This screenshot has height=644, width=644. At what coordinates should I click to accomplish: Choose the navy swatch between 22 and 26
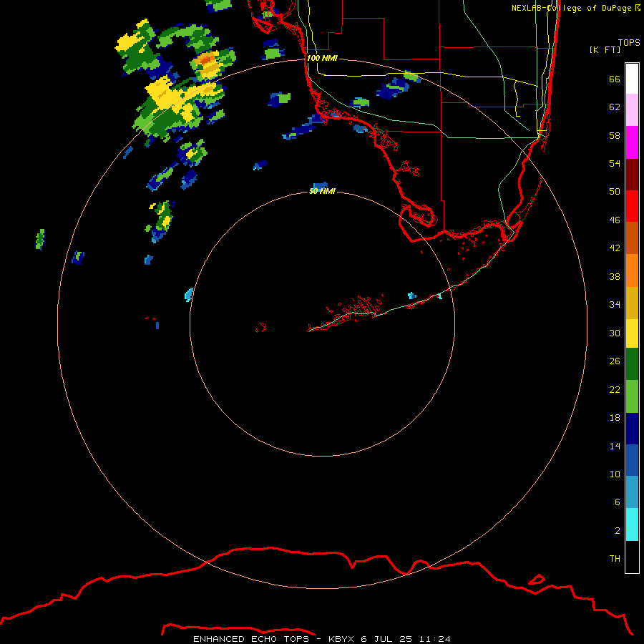(x=632, y=429)
